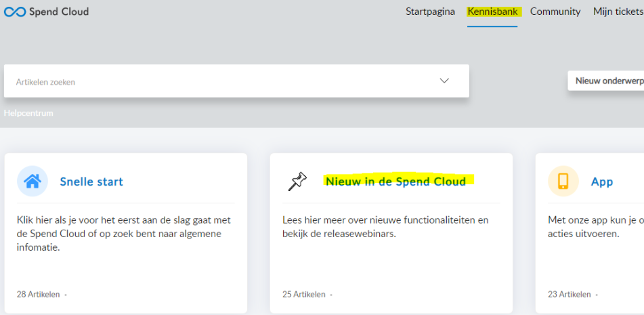Open the blue house Snelle start icon
Screen dimensions: 644x315
pyautogui.click(x=33, y=181)
